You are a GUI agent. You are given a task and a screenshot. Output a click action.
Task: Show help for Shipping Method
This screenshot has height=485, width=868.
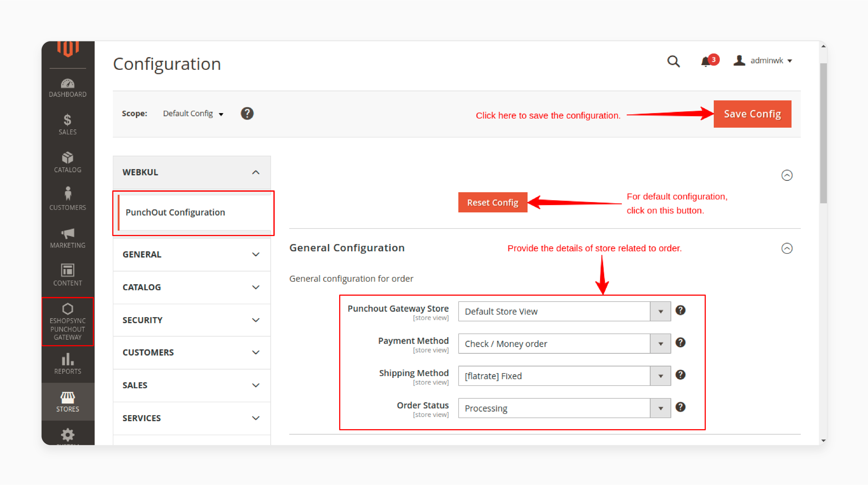coord(680,375)
